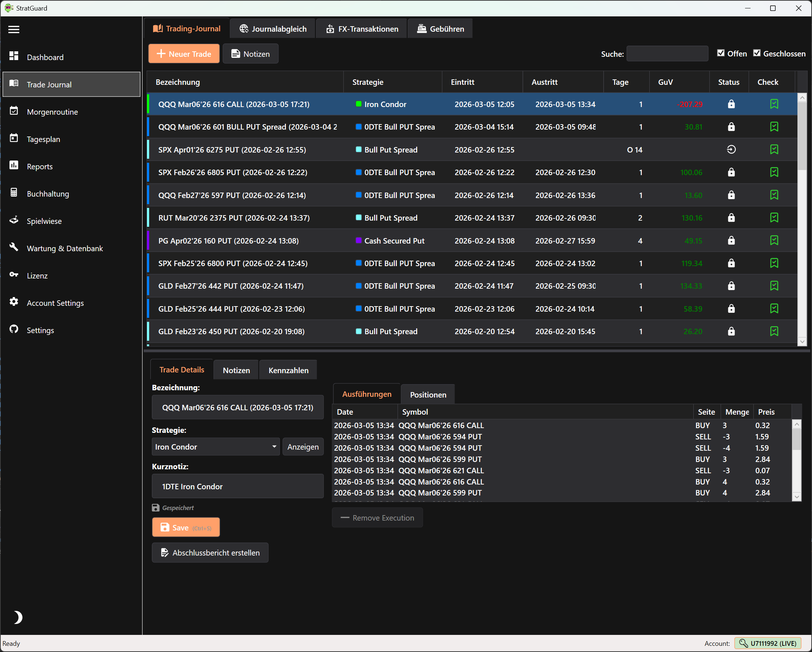Toggle dark mode moon icon
This screenshot has width=812, height=652.
[x=17, y=617]
